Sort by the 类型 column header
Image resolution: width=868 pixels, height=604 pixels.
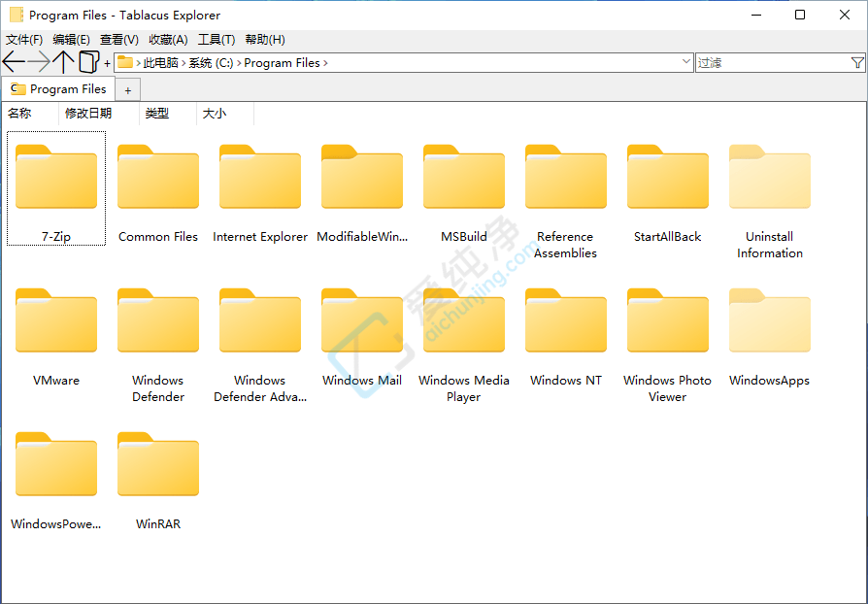click(168, 114)
